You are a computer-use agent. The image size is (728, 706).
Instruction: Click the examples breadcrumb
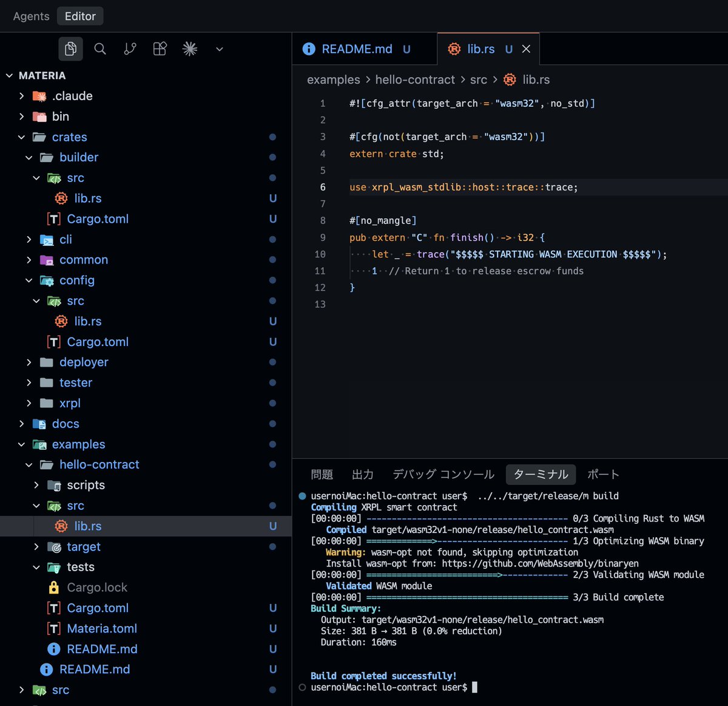[333, 80]
